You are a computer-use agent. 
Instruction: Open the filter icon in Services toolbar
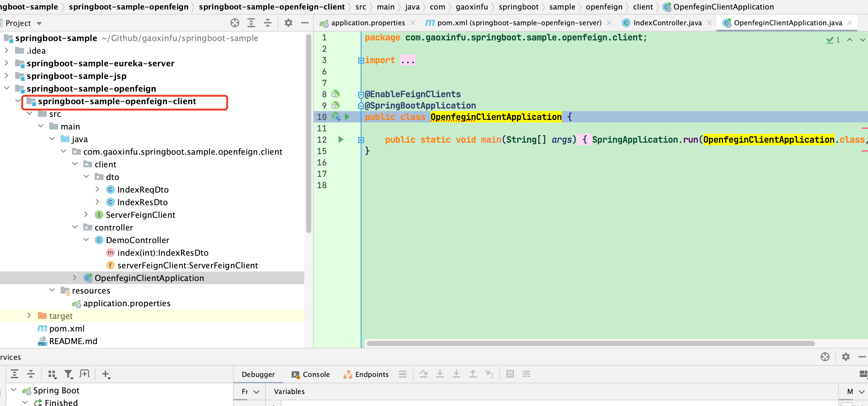[68, 374]
